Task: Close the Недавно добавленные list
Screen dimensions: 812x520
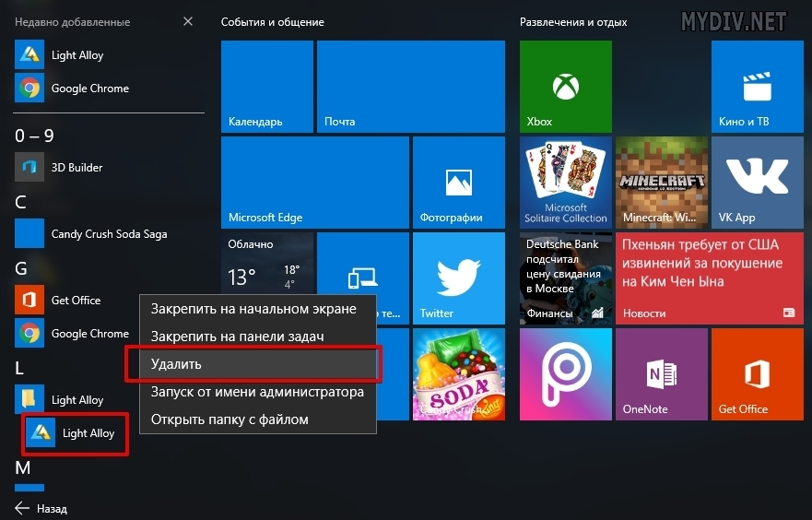Action: (x=188, y=21)
